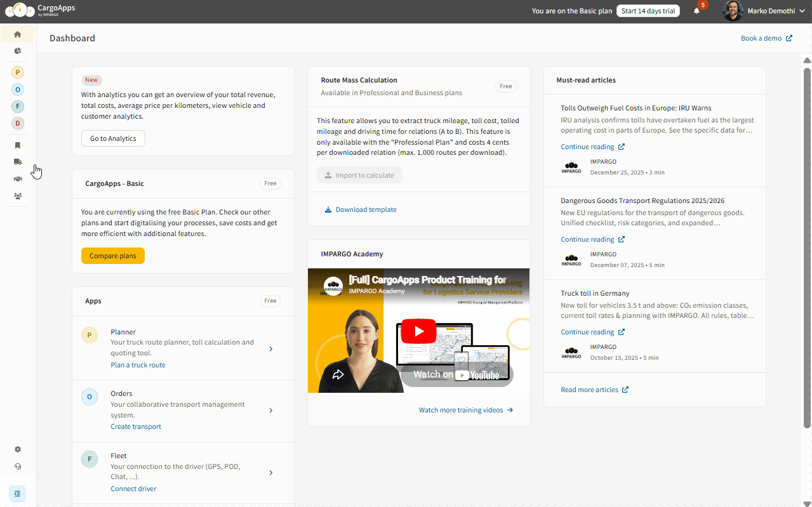Click the Free badge on the Apps card

coord(270,301)
